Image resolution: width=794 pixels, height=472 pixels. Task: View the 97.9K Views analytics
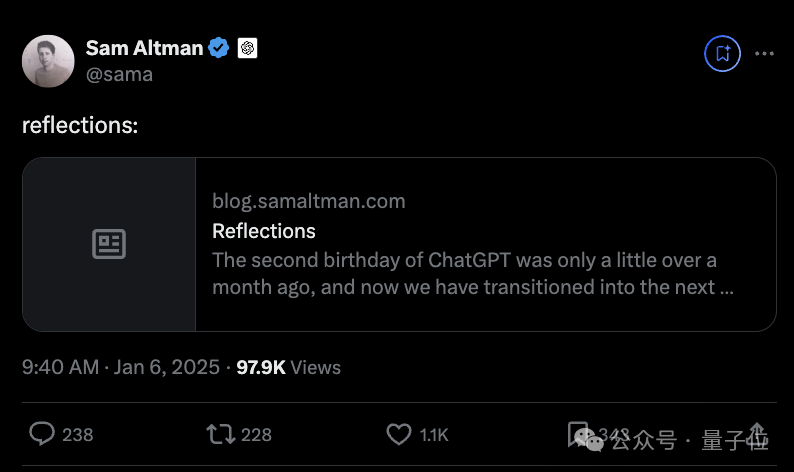pyautogui.click(x=288, y=367)
